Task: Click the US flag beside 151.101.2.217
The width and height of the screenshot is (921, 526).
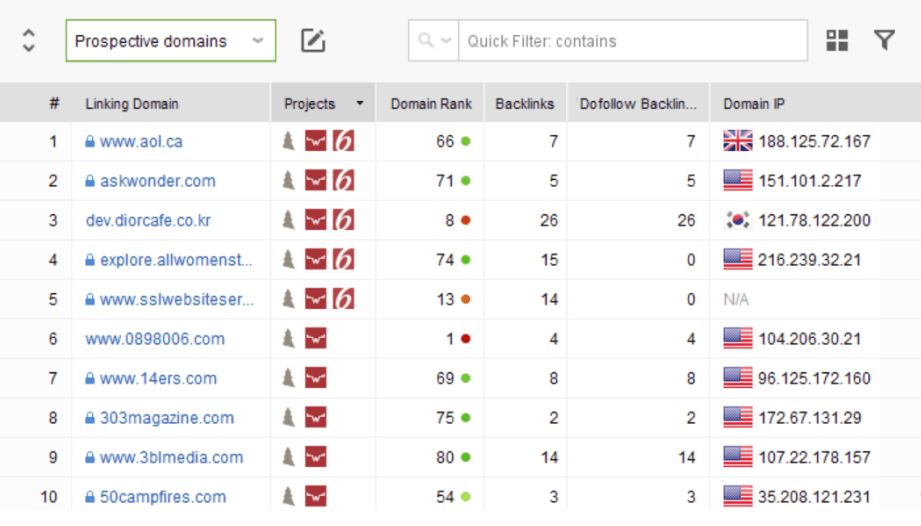Action: (x=738, y=180)
